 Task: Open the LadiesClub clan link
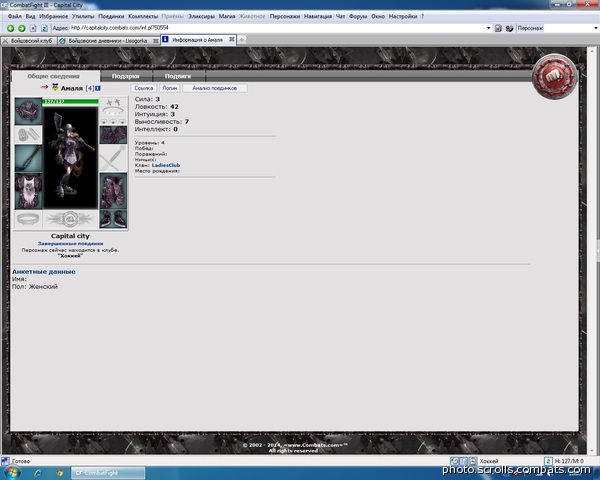pos(166,165)
